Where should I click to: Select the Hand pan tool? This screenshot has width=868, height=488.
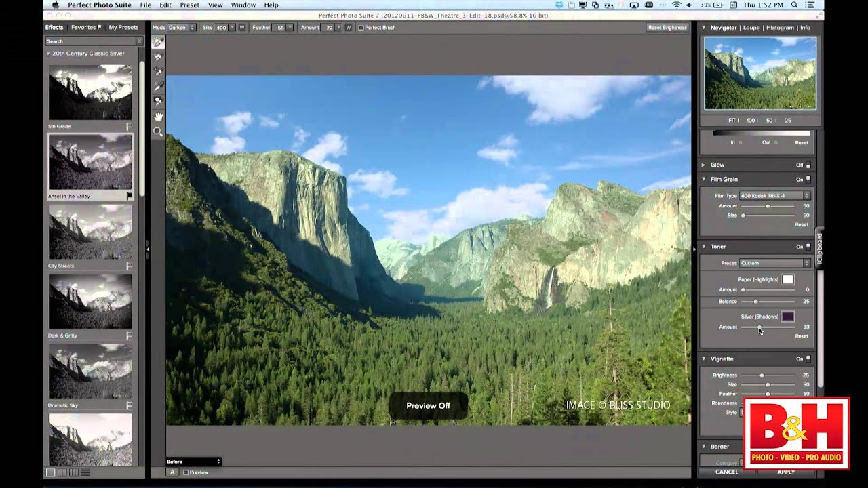click(158, 117)
